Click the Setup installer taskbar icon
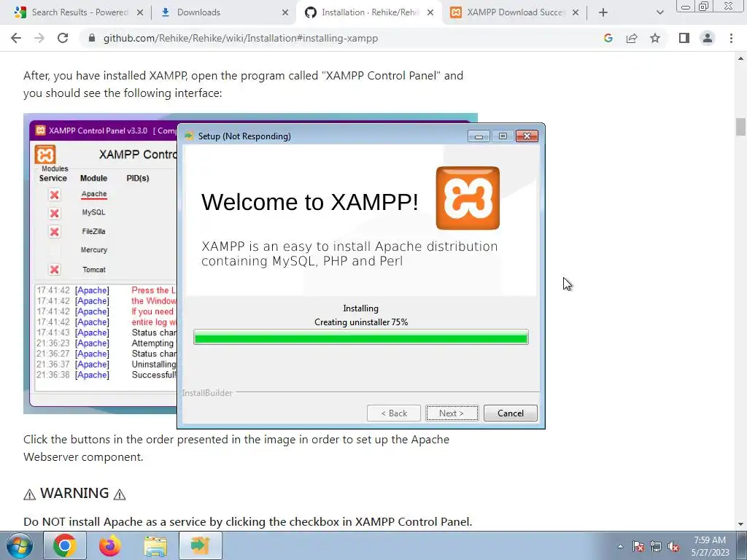 tap(201, 545)
